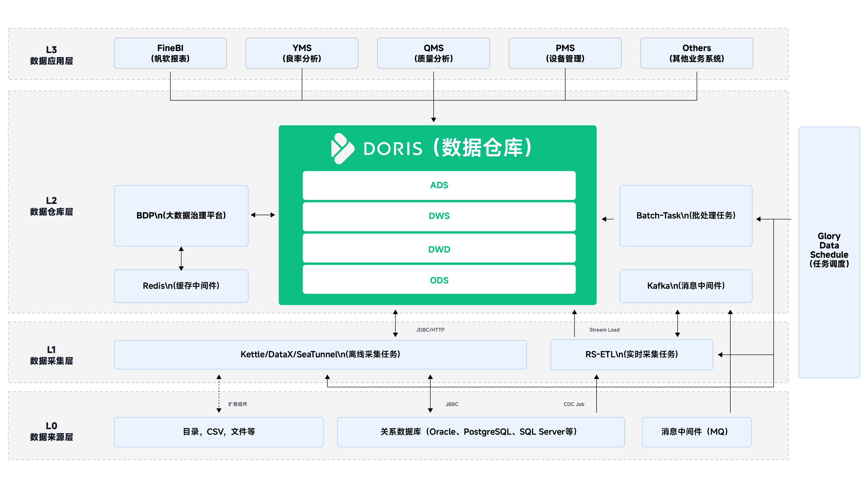Click the QMS quality analysis box
This screenshot has height=488, width=868.
click(x=433, y=53)
